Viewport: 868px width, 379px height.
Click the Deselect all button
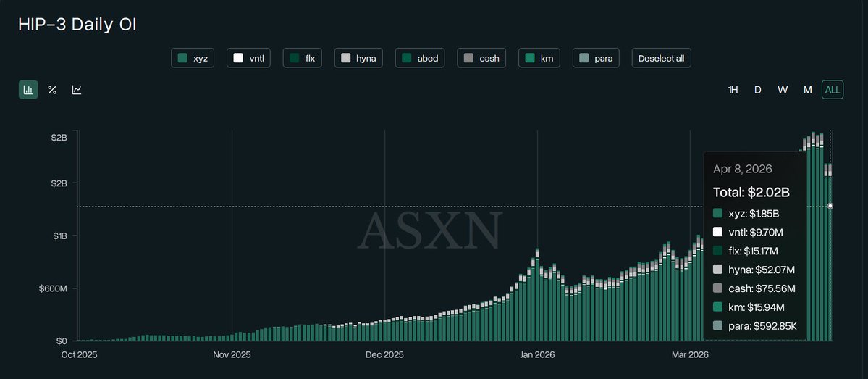click(x=661, y=58)
